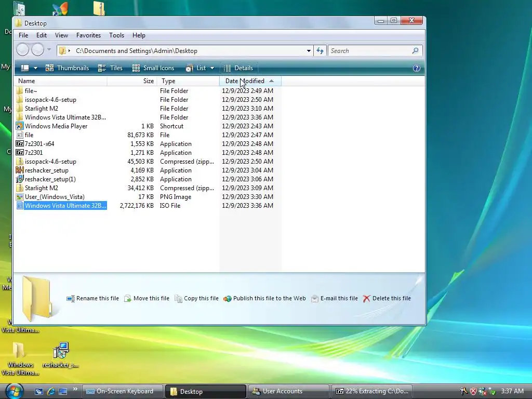Viewport: 532px width, 399px height.
Task: Open the Help menu
Action: pyautogui.click(x=139, y=35)
